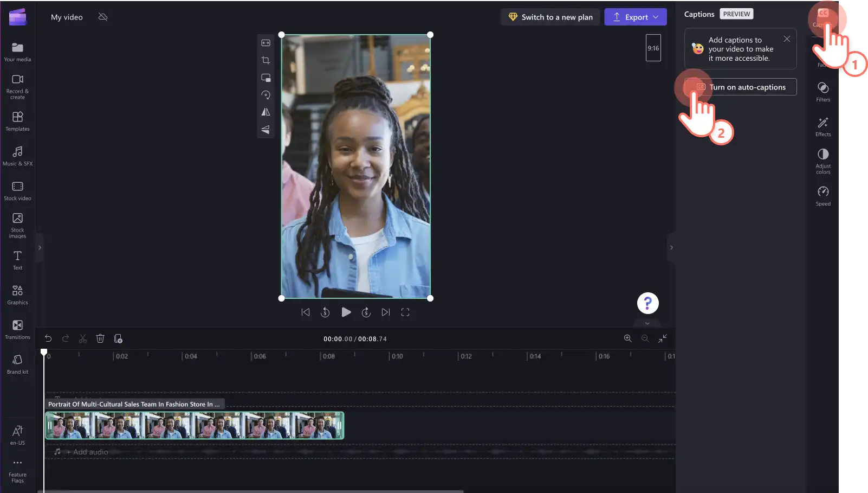Open Graphics panel

[x=17, y=295]
